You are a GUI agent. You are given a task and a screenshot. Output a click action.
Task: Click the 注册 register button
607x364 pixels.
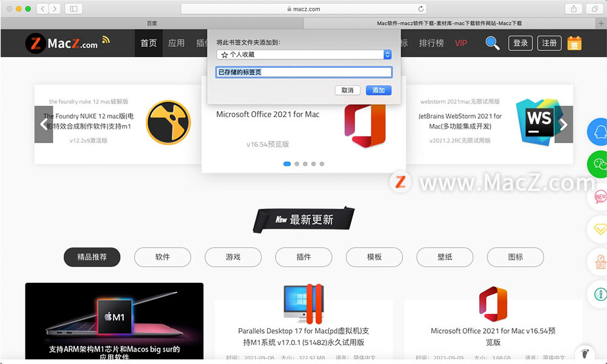point(549,43)
